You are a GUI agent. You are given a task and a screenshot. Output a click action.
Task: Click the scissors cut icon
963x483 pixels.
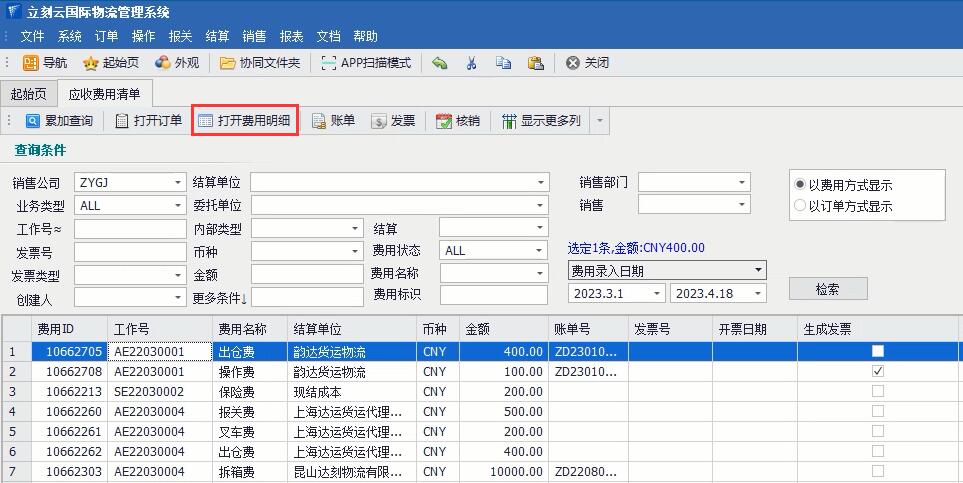[x=471, y=62]
